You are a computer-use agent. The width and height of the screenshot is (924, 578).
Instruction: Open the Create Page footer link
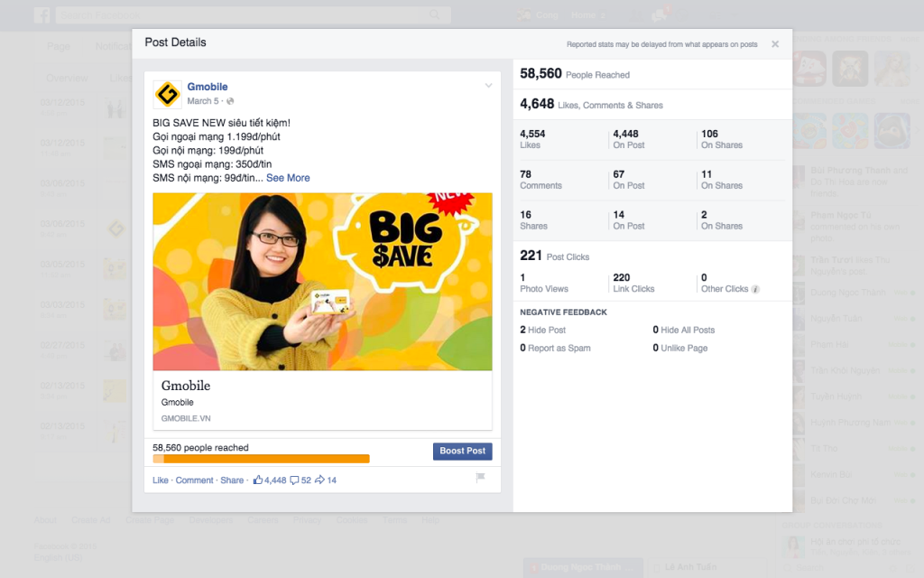150,520
